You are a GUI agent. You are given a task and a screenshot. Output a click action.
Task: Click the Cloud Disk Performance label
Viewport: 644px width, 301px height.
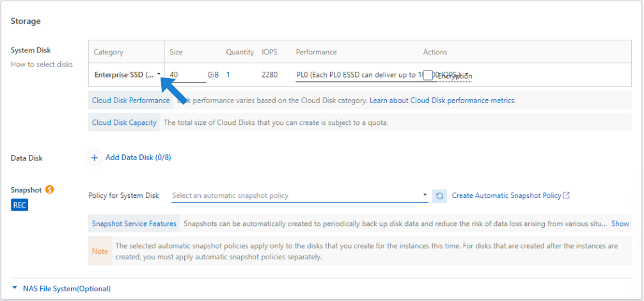[x=130, y=101]
